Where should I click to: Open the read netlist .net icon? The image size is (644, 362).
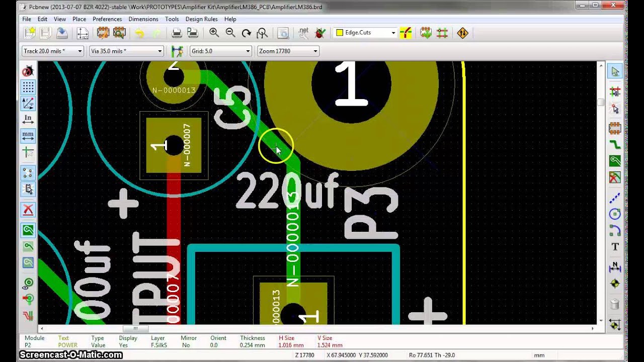coord(303,33)
